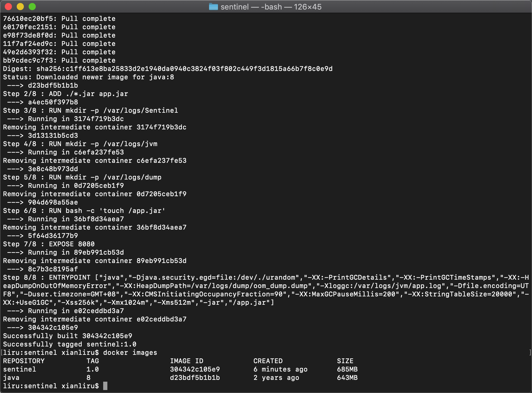Image resolution: width=532 pixels, height=393 pixels.
Task: Click the blue sentinel folder icon beside title
Action: click(213, 7)
